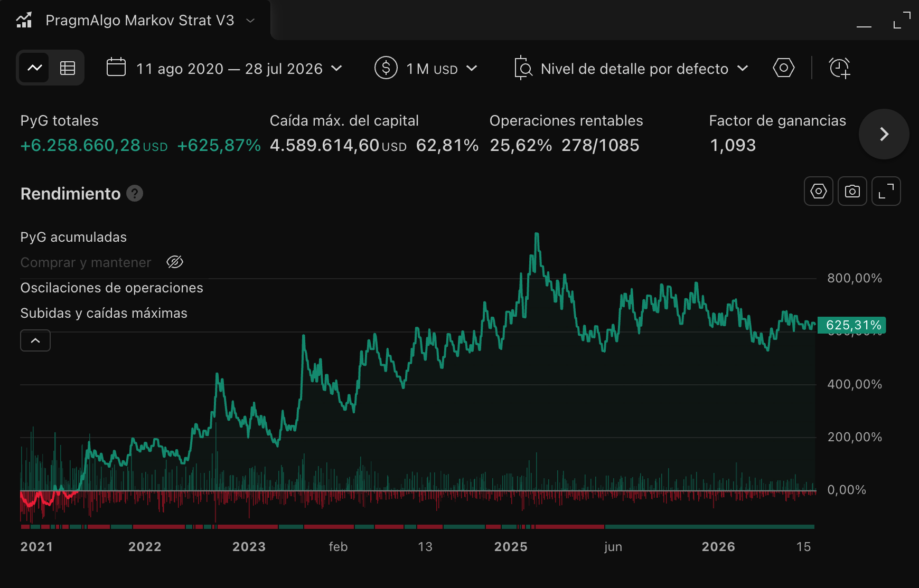The width and height of the screenshot is (919, 588).
Task: Toggle the Comprar y mantener series
Action: [x=86, y=262]
